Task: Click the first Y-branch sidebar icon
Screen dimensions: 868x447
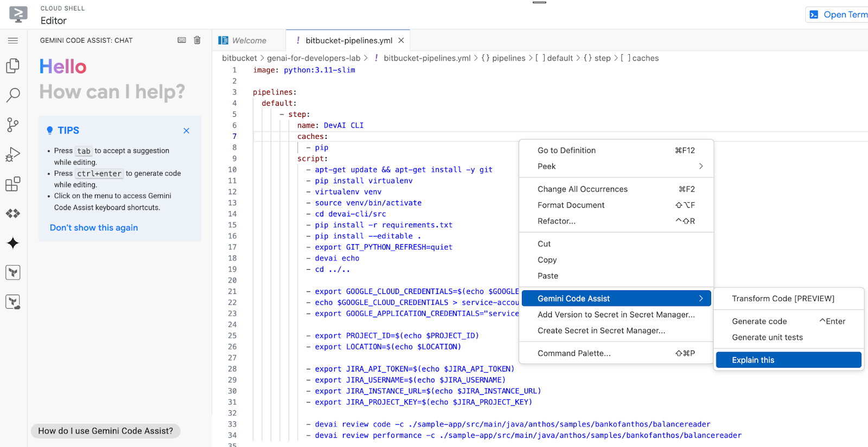Action: point(13,272)
